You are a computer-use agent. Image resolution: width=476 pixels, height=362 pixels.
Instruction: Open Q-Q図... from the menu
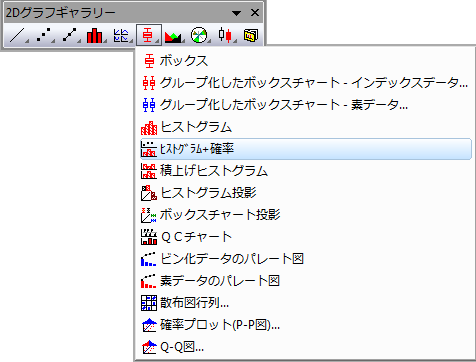click(306, 347)
